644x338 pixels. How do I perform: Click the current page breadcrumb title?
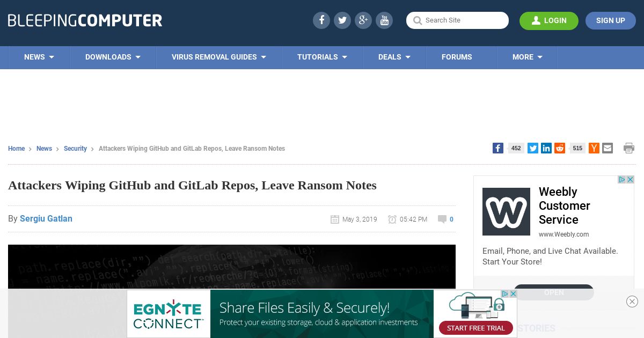pyautogui.click(x=192, y=149)
